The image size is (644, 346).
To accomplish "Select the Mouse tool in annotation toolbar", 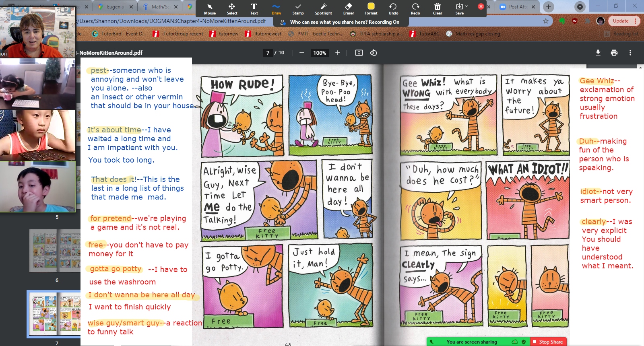I will click(x=210, y=9).
